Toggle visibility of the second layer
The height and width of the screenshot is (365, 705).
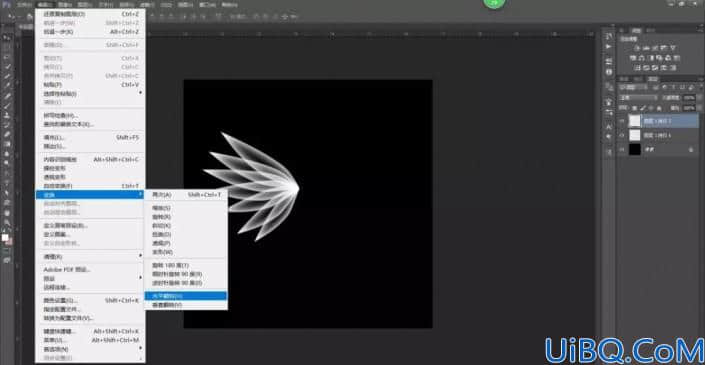click(x=622, y=135)
